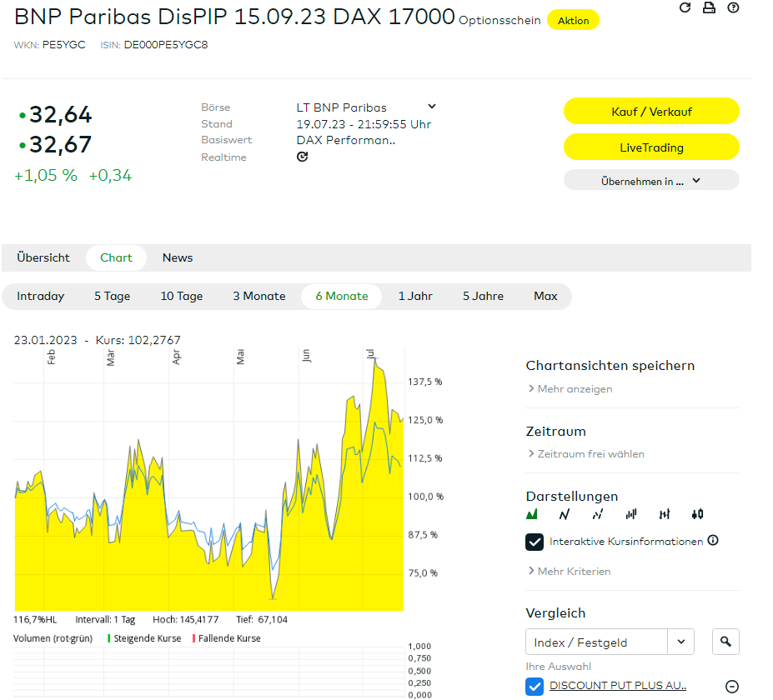773x700 pixels.
Task: Choose the candlestick chart display icon
Action: [x=698, y=514]
